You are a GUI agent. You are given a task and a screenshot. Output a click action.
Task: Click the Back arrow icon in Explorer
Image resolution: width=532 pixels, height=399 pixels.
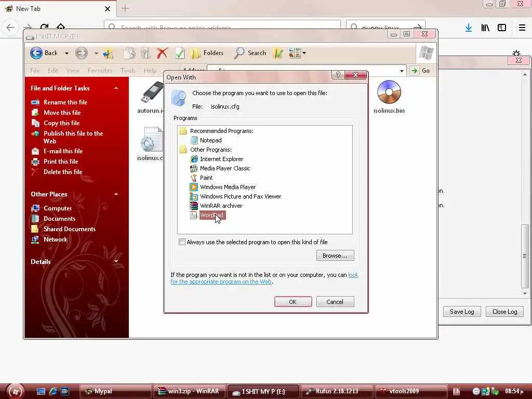click(x=36, y=53)
